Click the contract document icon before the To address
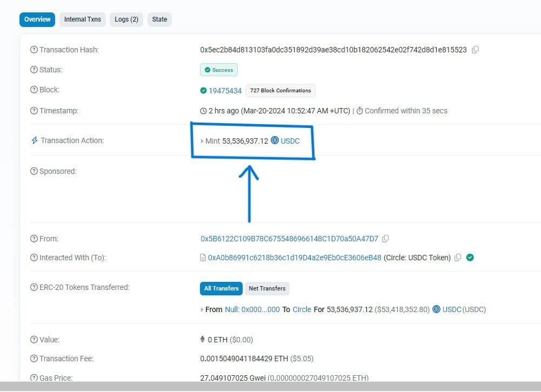This screenshot has height=392, width=541. click(x=203, y=258)
